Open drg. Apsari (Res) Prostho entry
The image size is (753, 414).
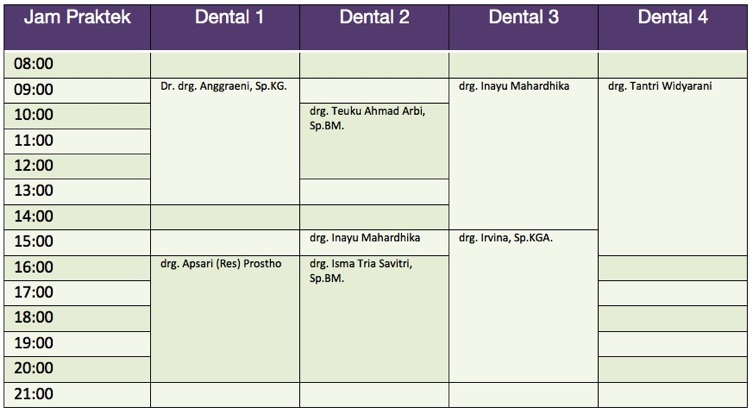(221, 264)
